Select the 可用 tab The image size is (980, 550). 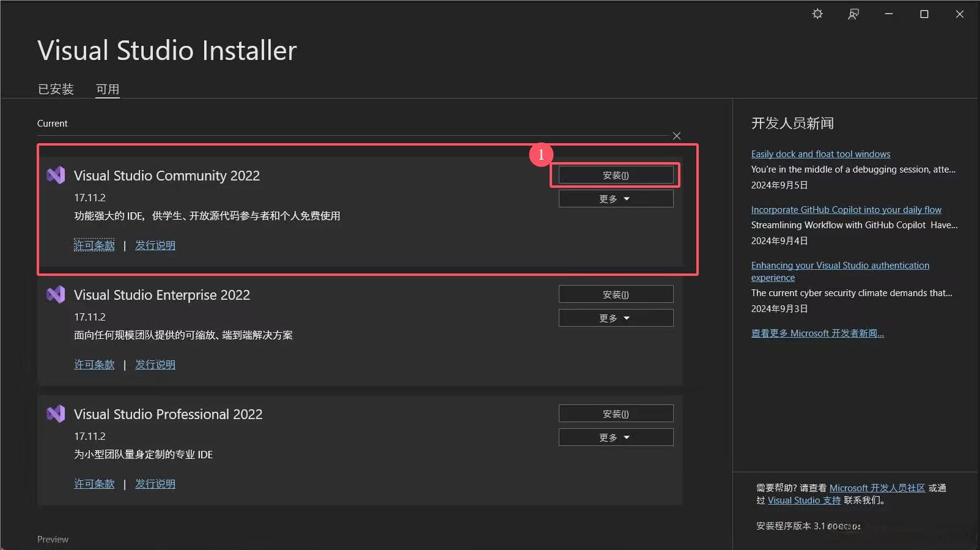pos(108,89)
